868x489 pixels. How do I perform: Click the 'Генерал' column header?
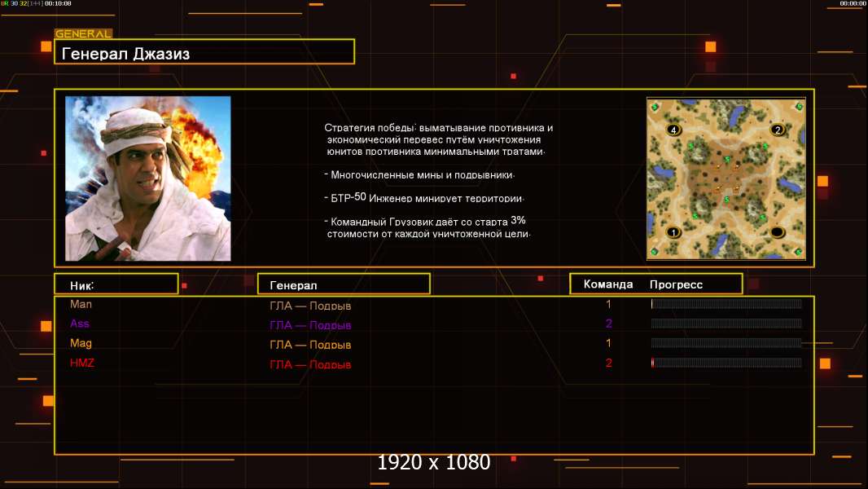click(x=293, y=286)
